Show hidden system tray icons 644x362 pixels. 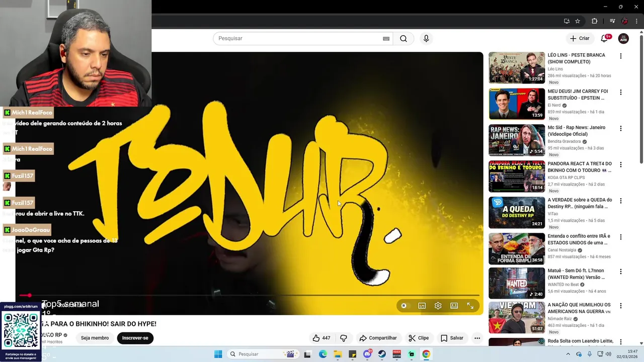[568, 354]
